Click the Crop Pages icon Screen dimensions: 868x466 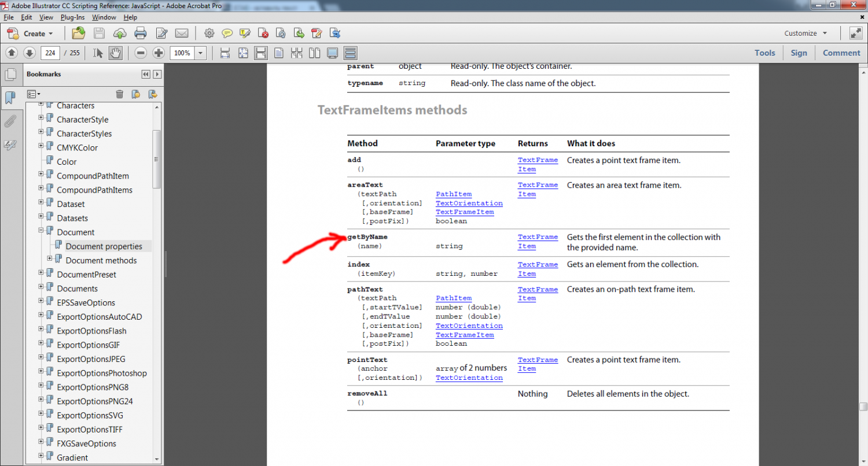(334, 33)
